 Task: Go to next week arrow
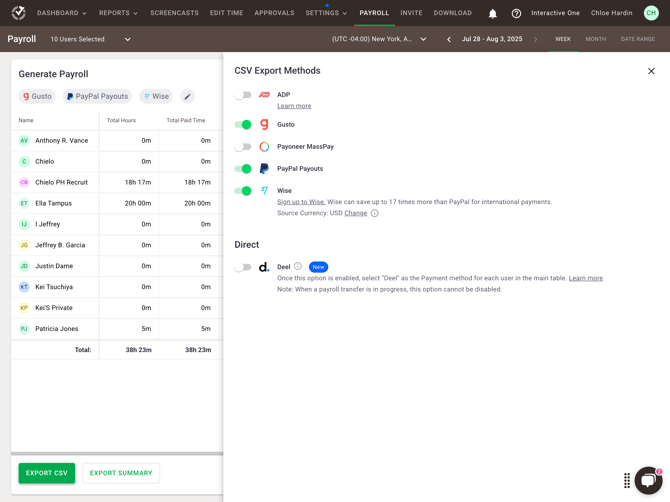point(535,39)
